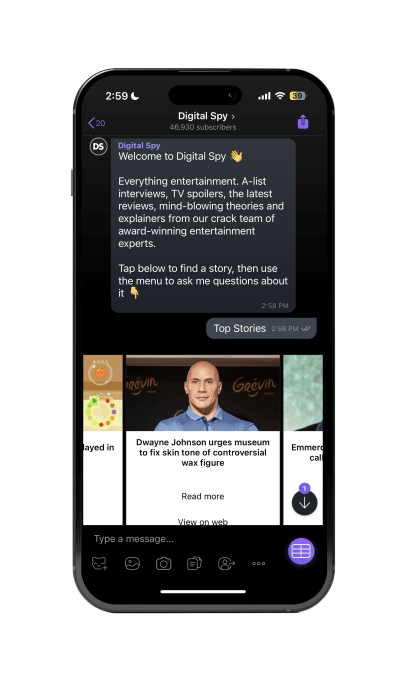Open the sticker bear face icon

(100, 563)
